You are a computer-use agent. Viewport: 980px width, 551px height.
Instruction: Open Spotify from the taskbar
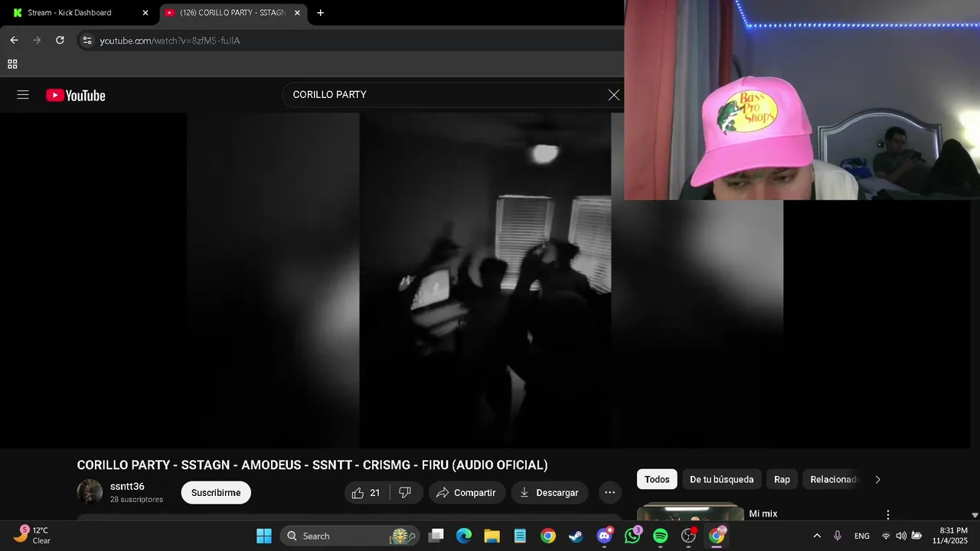[660, 536]
